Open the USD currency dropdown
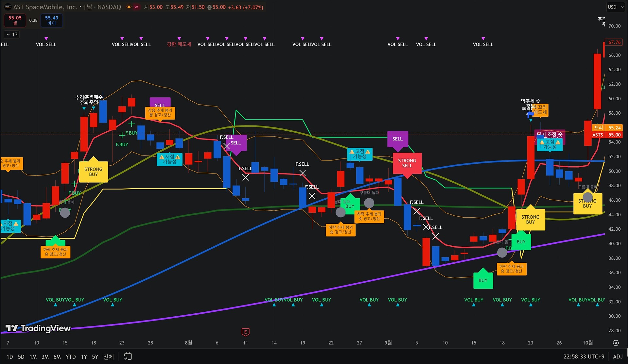This screenshot has height=364, width=628. click(x=615, y=7)
